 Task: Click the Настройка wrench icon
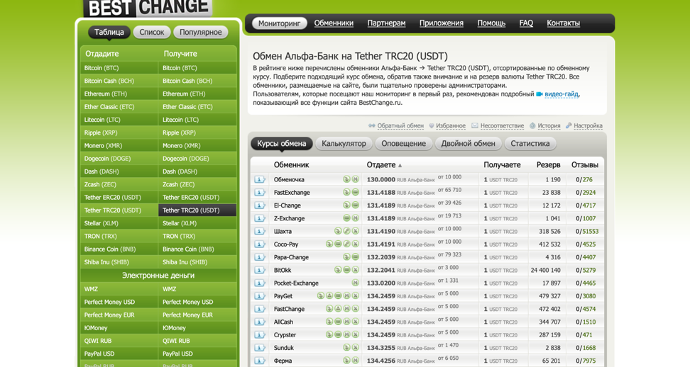(x=569, y=125)
